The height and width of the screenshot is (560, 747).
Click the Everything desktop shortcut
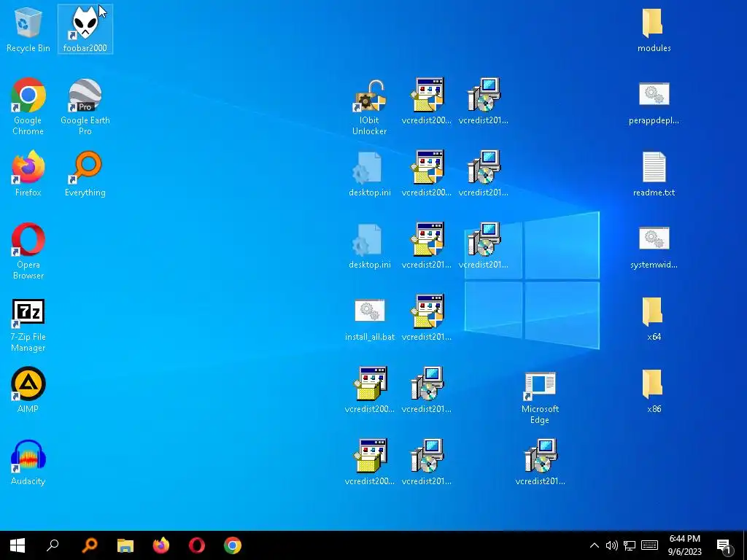[x=85, y=174]
